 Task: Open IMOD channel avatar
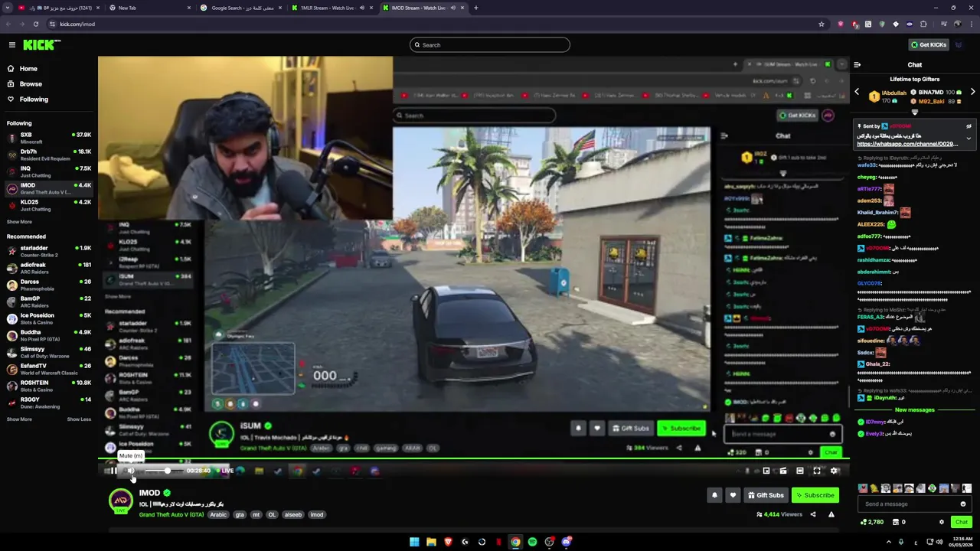(120, 501)
